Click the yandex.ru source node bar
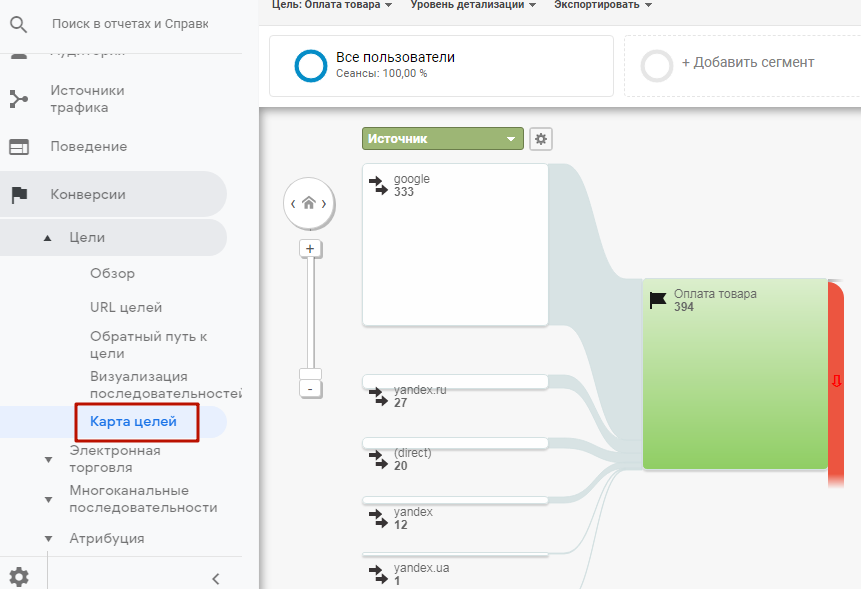861x589 pixels. click(455, 382)
